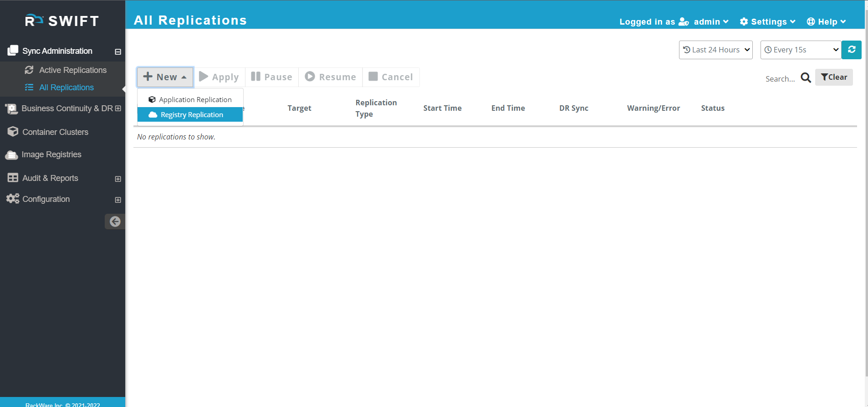Sort by Status column header
Screen dimensions: 868x407
(x=712, y=108)
